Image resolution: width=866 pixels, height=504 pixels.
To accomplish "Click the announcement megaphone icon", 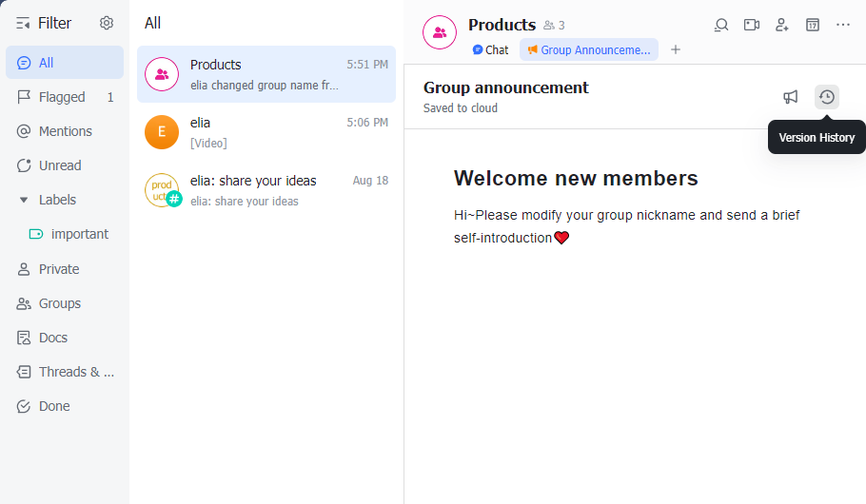I will point(791,97).
